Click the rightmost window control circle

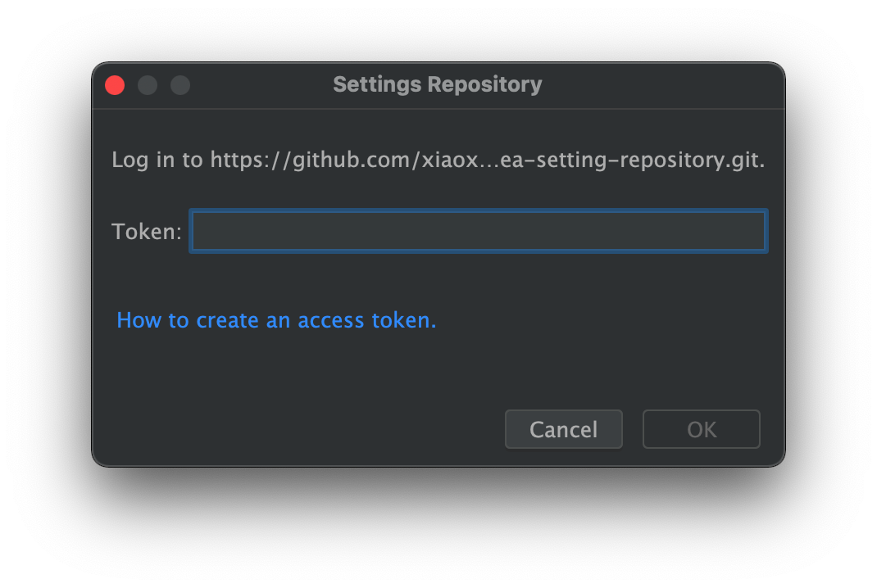(x=180, y=84)
